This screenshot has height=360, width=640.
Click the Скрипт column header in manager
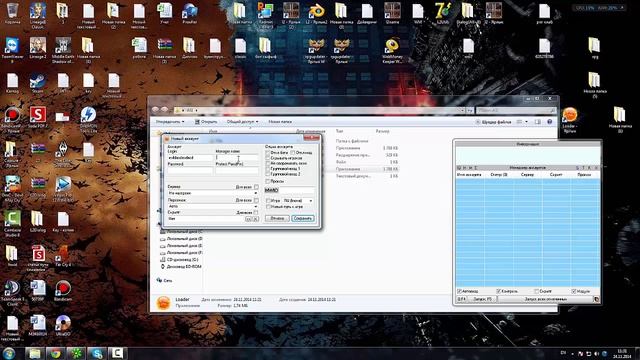[x=556, y=175]
